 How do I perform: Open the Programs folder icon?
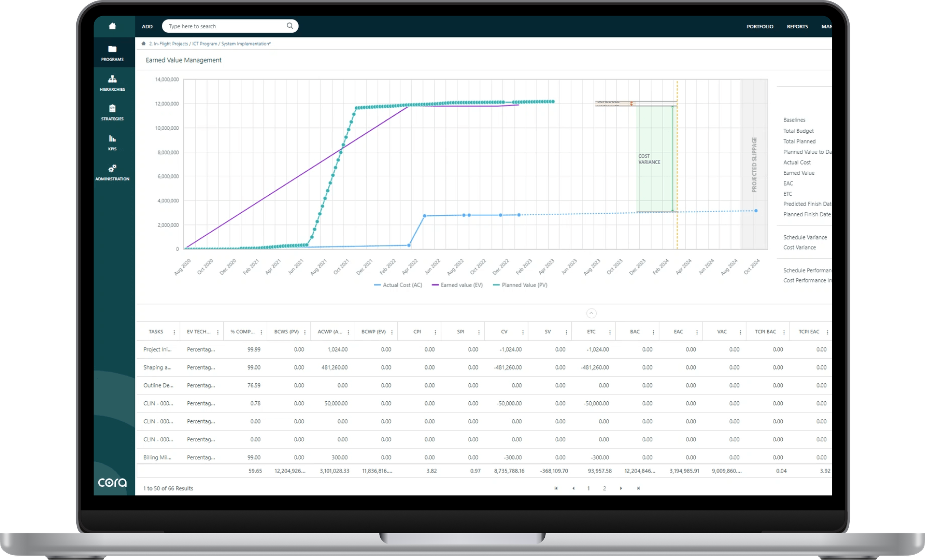click(112, 49)
